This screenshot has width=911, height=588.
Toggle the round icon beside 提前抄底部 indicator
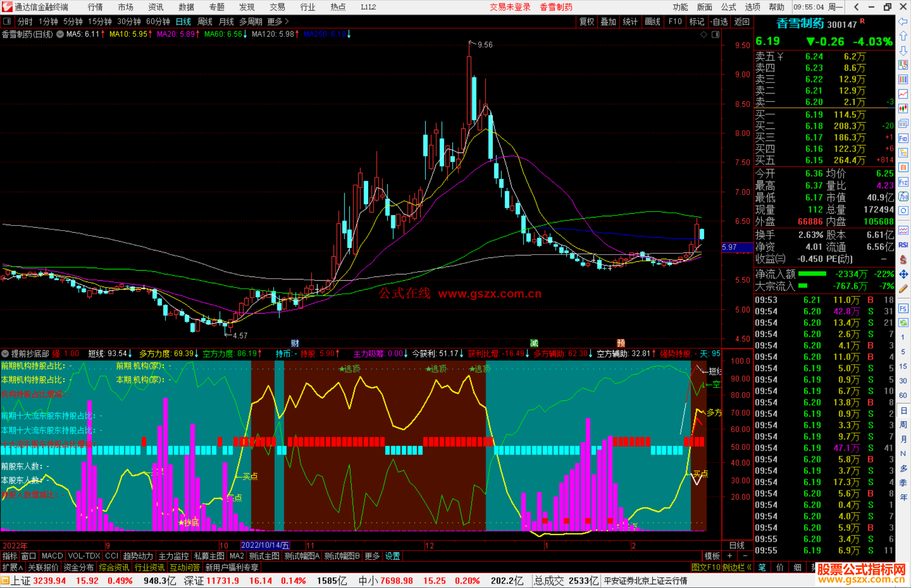pos(5,353)
